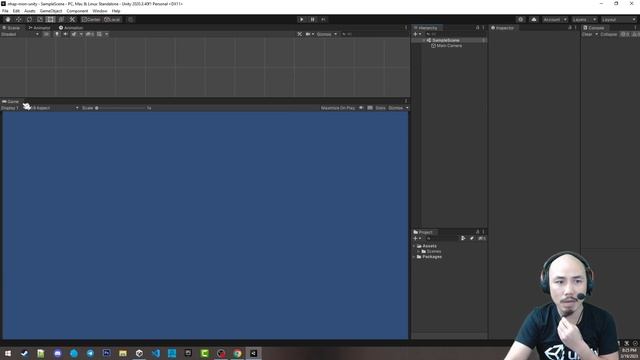640x360 pixels.
Task: Open the Window menu
Action: click(x=100, y=11)
